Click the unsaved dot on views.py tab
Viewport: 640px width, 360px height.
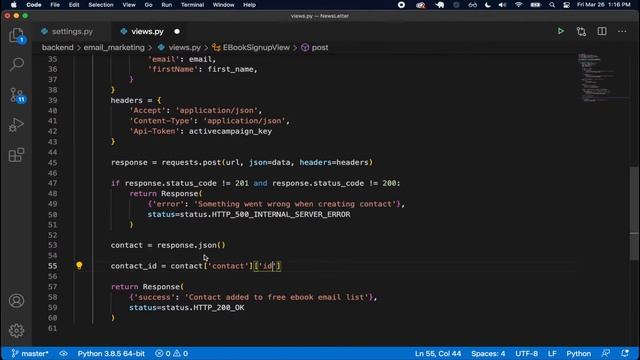pos(177,31)
